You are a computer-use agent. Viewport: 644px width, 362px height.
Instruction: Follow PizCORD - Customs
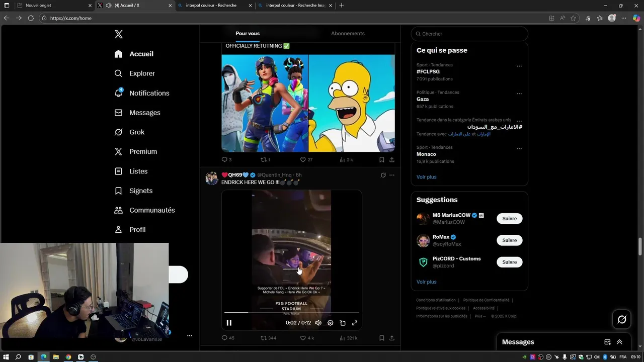click(510, 262)
